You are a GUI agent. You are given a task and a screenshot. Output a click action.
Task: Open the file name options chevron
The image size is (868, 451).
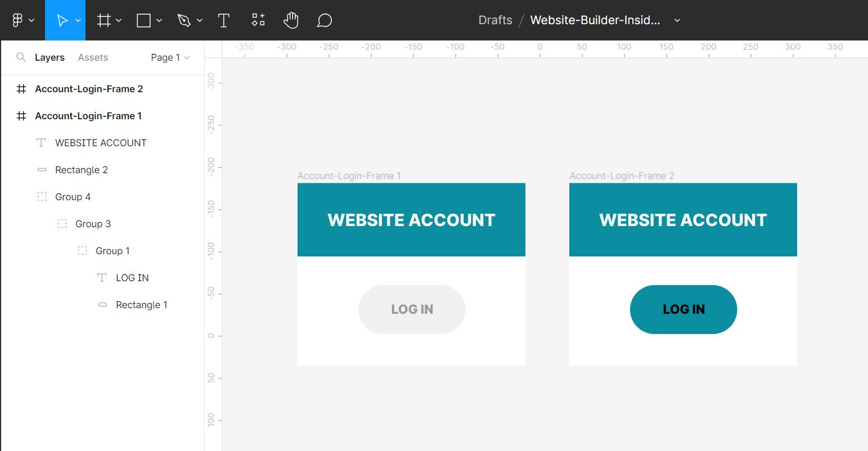click(677, 20)
